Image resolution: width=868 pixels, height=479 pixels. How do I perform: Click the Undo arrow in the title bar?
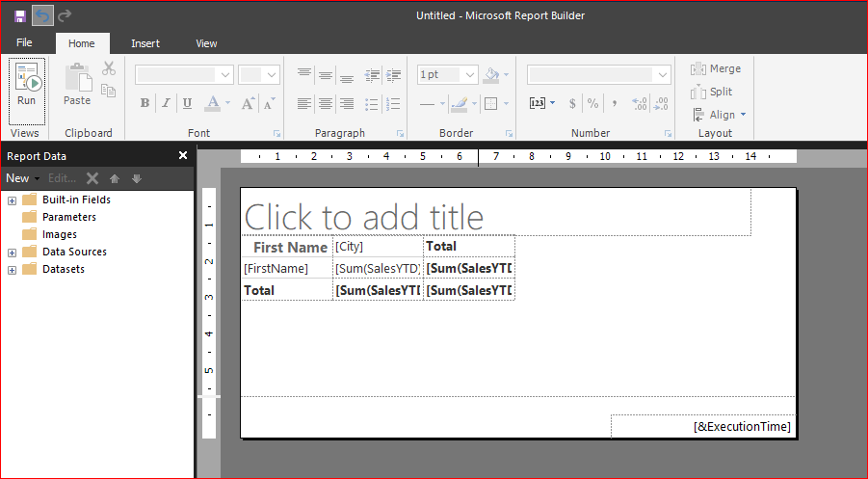42,15
